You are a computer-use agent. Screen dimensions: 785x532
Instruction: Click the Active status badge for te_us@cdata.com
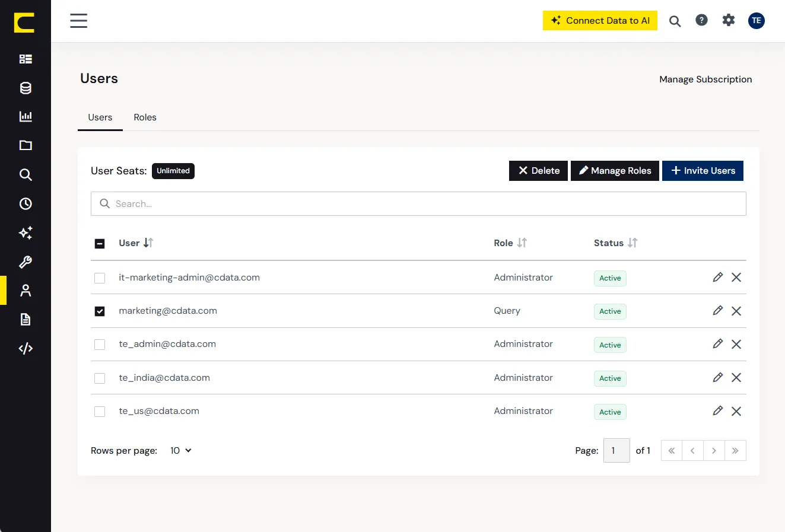coord(610,412)
